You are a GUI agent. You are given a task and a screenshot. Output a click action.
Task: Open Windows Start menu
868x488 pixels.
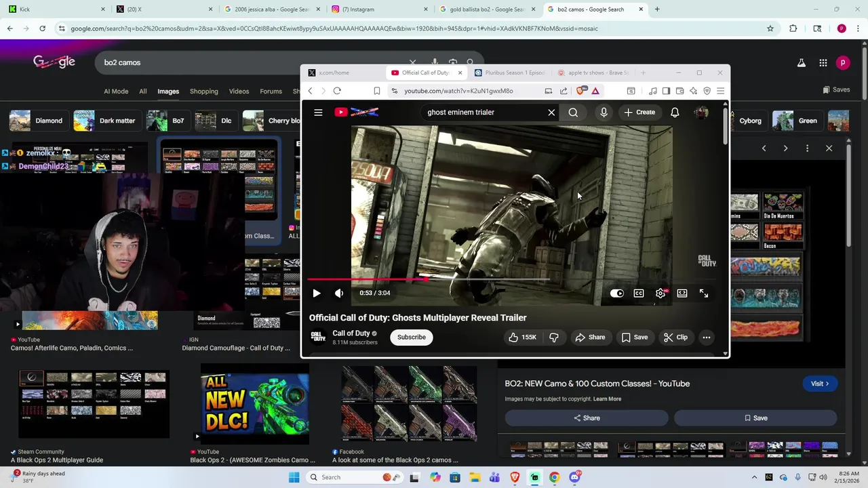pos(294,477)
